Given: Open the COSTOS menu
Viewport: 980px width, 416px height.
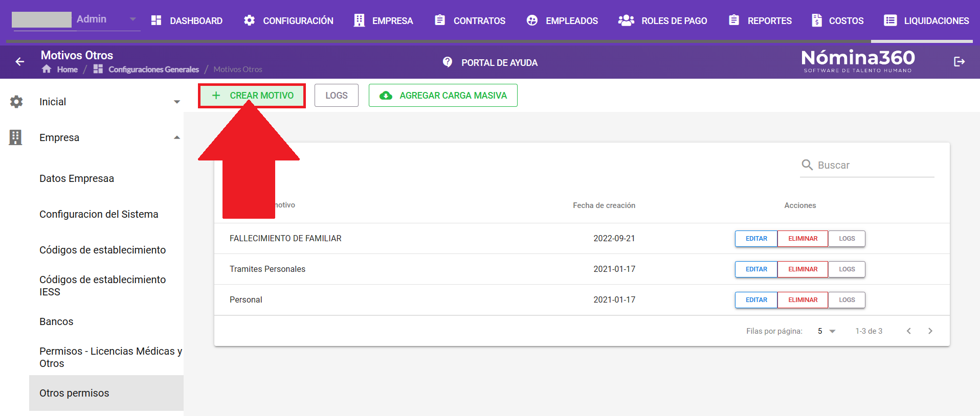Looking at the screenshot, I should pyautogui.click(x=838, y=20).
